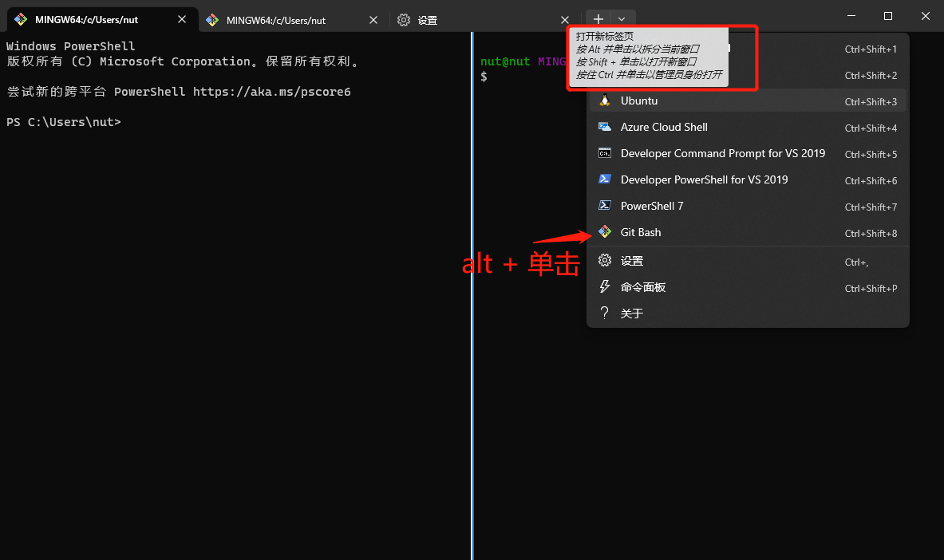Click the https://aka.ms/pscore6 link text

(271, 92)
